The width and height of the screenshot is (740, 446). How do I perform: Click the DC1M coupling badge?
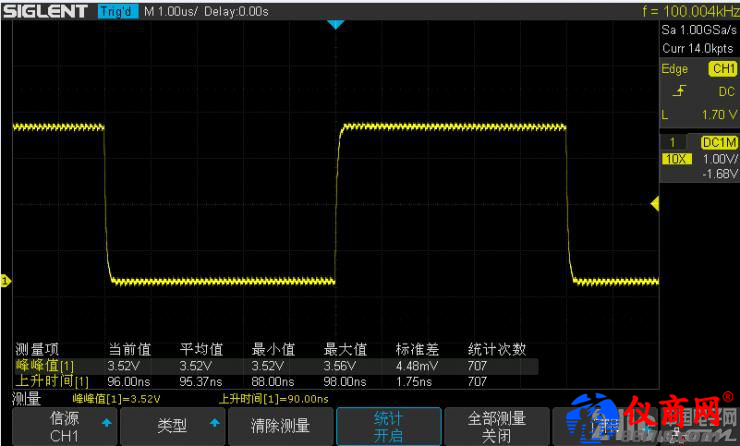tap(720, 143)
